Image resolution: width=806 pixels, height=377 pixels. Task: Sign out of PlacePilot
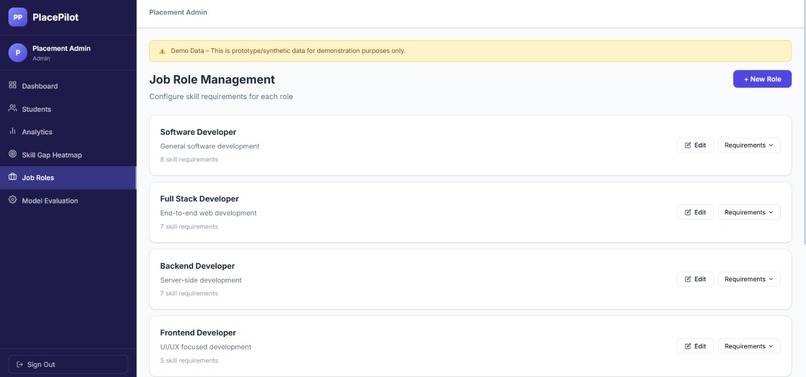[68, 365]
